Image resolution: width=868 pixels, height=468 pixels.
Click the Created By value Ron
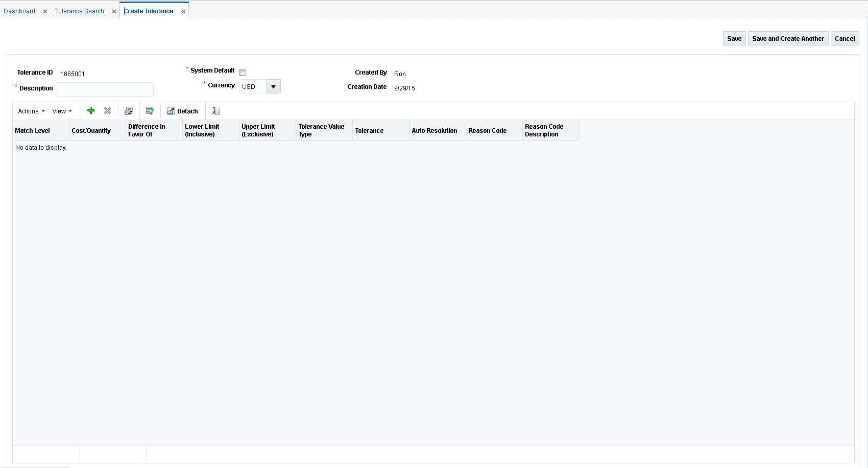pyautogui.click(x=400, y=74)
